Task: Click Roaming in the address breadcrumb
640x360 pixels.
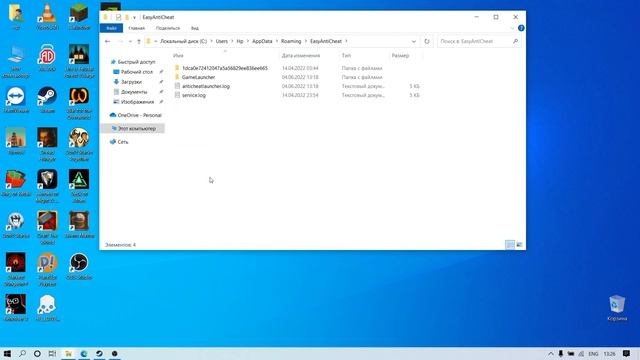Action: (291, 41)
